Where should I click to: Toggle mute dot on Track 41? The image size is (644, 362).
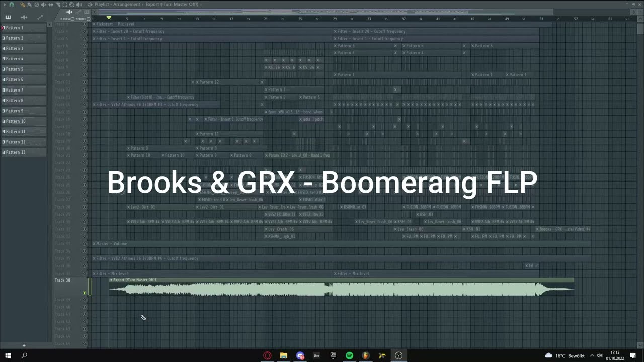pyautogui.click(x=84, y=314)
